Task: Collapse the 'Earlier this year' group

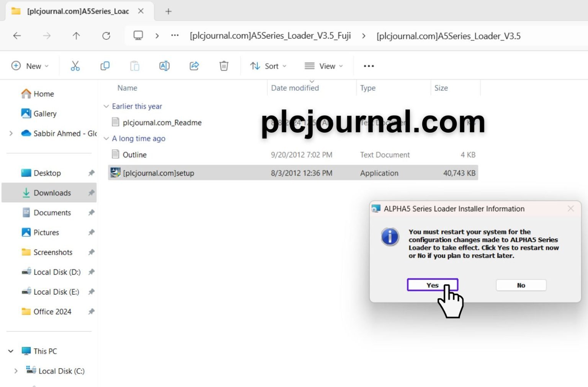Action: [106, 106]
